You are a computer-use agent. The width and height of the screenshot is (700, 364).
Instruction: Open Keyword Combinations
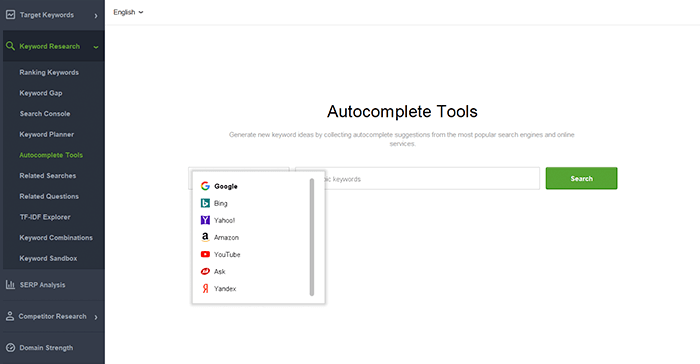pyautogui.click(x=56, y=238)
